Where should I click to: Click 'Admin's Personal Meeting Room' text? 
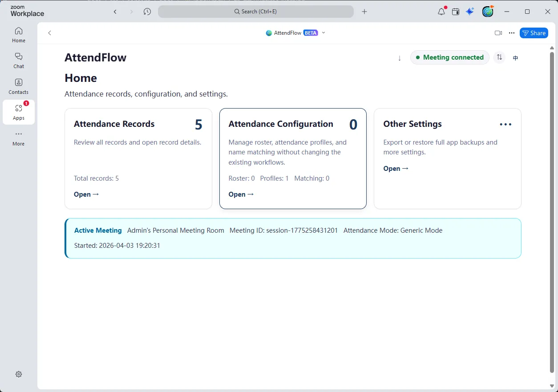tap(176, 230)
